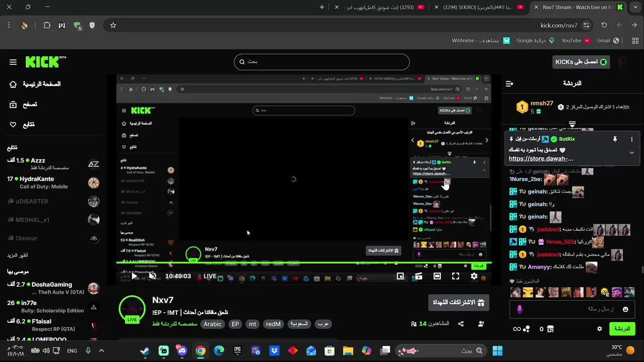The image size is (644, 362).
Task: Click the follow user icon below the video
Action: [x=481, y=324]
